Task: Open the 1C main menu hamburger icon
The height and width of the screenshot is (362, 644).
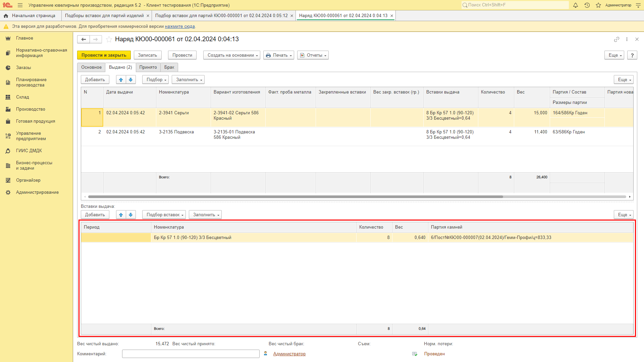Action: coord(20,5)
